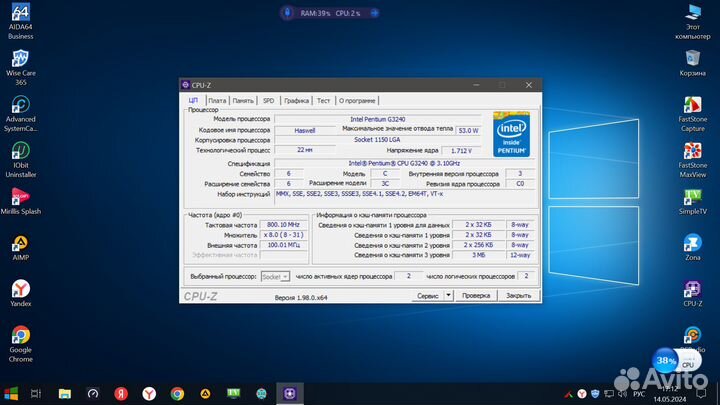Click the 1.712 V core voltage value
This screenshot has width=720, height=405.
[x=461, y=151]
